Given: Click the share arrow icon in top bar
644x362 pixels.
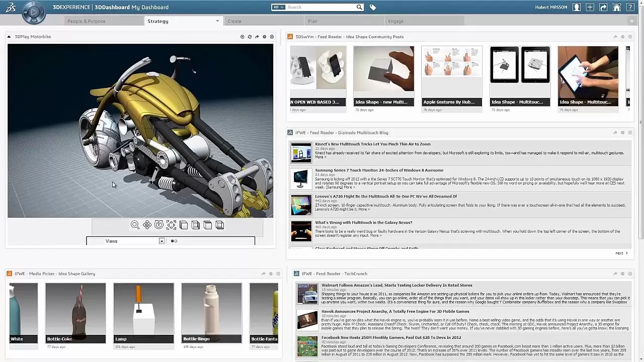Looking at the screenshot, I should tap(603, 8).
